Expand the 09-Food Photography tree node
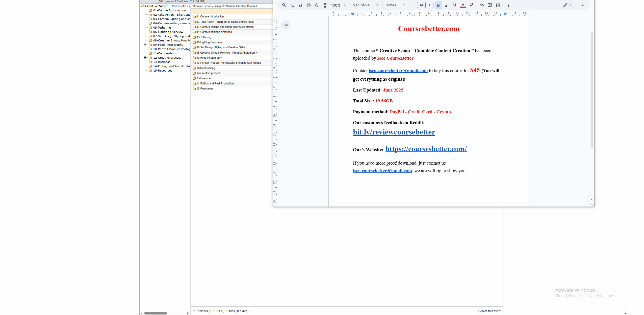Screen dimensions: 644x315 click(145, 45)
